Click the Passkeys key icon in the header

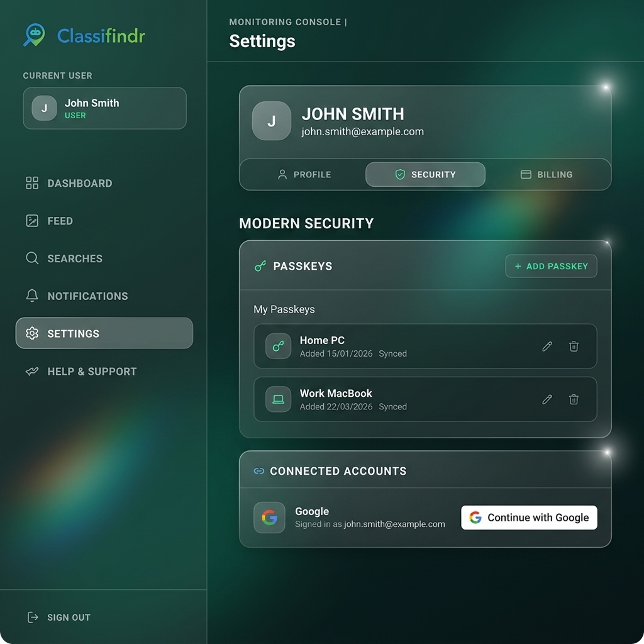(x=260, y=266)
